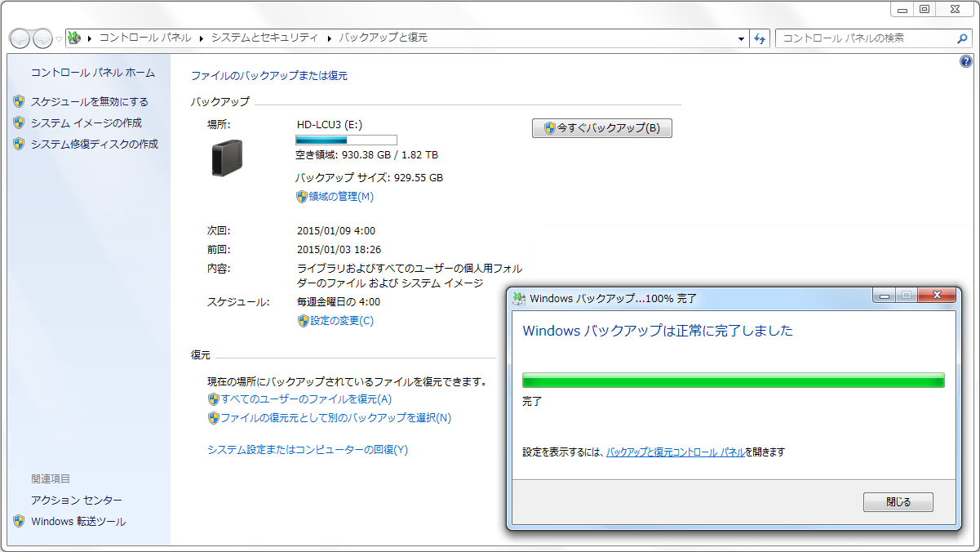The image size is (980, 552).
Task: Open バックアップと復元コントロール パネル link in dialog
Action: [675, 452]
